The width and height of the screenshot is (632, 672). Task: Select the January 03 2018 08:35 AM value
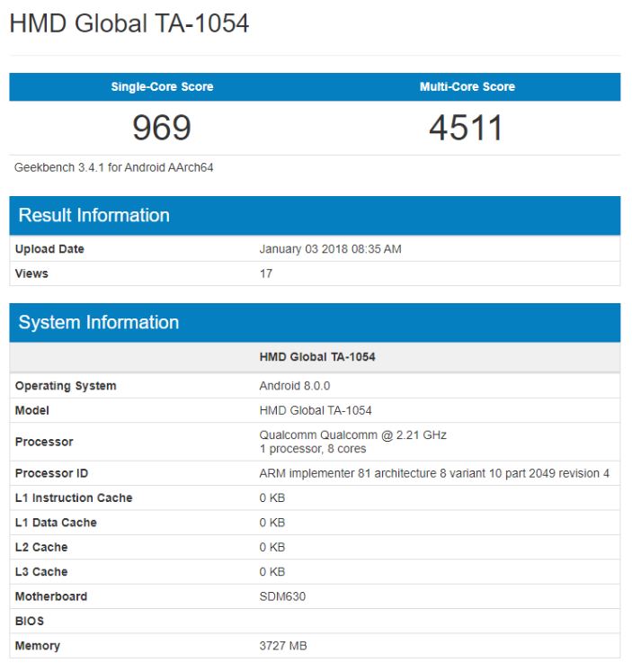pos(330,249)
